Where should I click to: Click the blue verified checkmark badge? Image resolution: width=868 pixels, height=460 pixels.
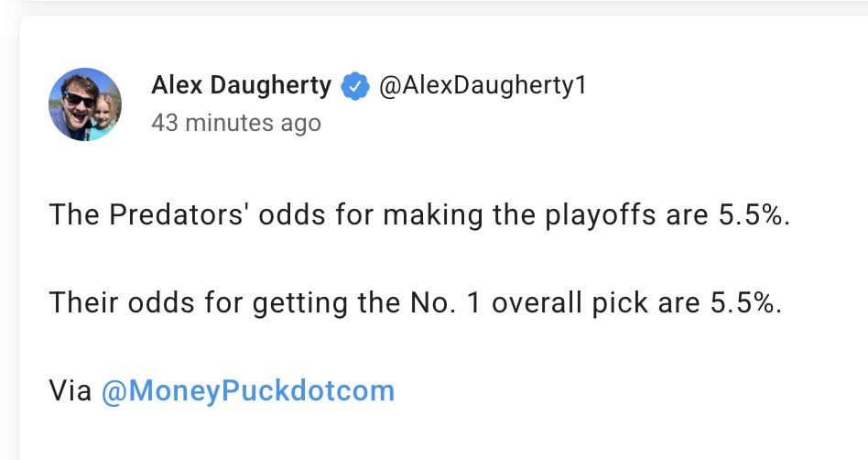[353, 87]
